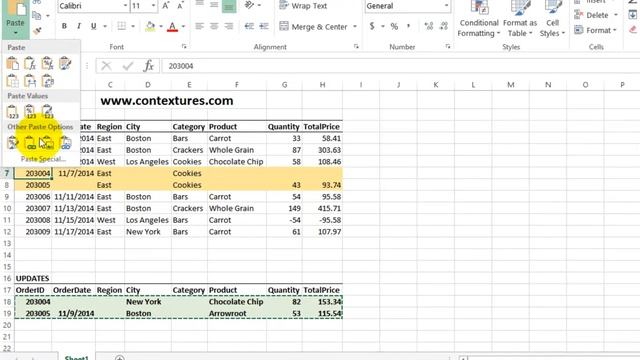Click the Borders icon

pyautogui.click(x=122, y=27)
